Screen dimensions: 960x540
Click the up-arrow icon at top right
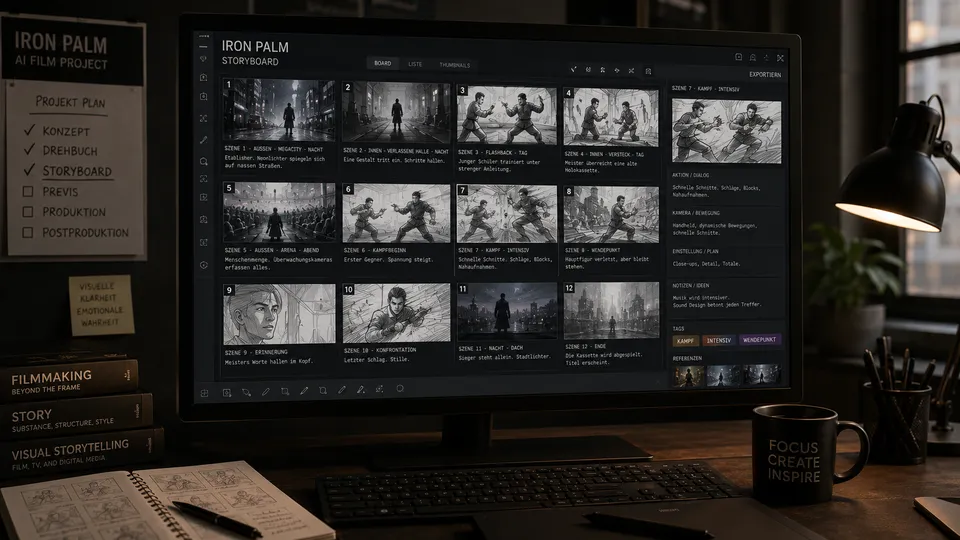[x=767, y=58]
